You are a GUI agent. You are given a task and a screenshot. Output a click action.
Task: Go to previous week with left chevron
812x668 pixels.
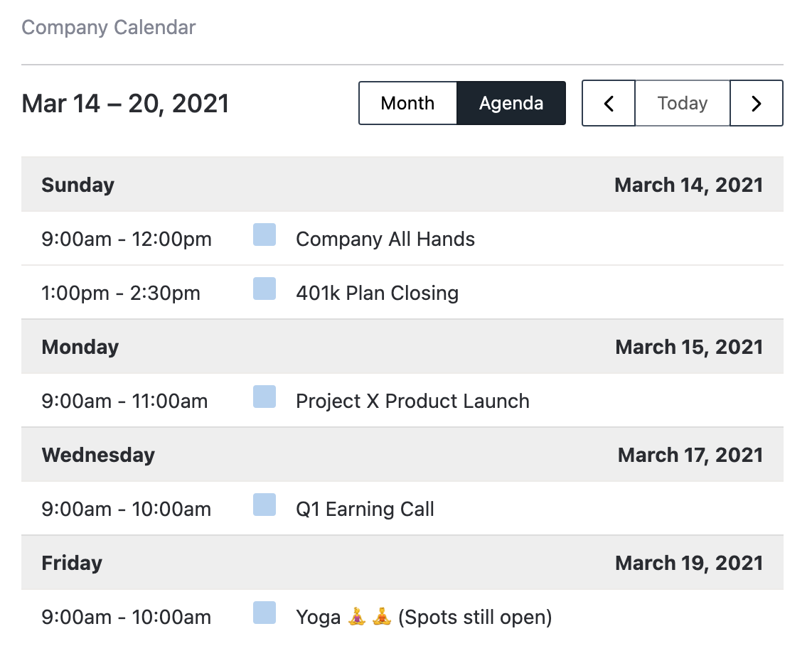click(609, 103)
